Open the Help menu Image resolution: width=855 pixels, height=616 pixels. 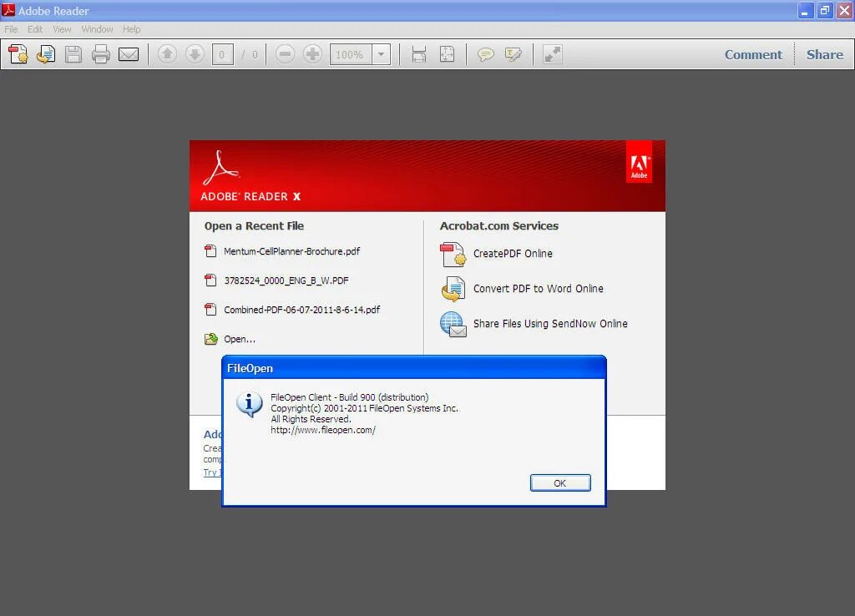131,29
